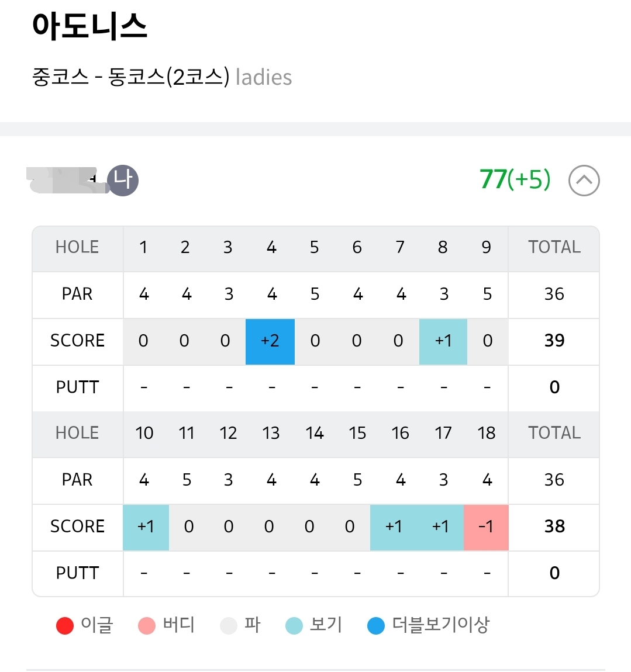Image resolution: width=631 pixels, height=672 pixels.
Task: Select the +2 score cell on hole 4
Action: 270,341
